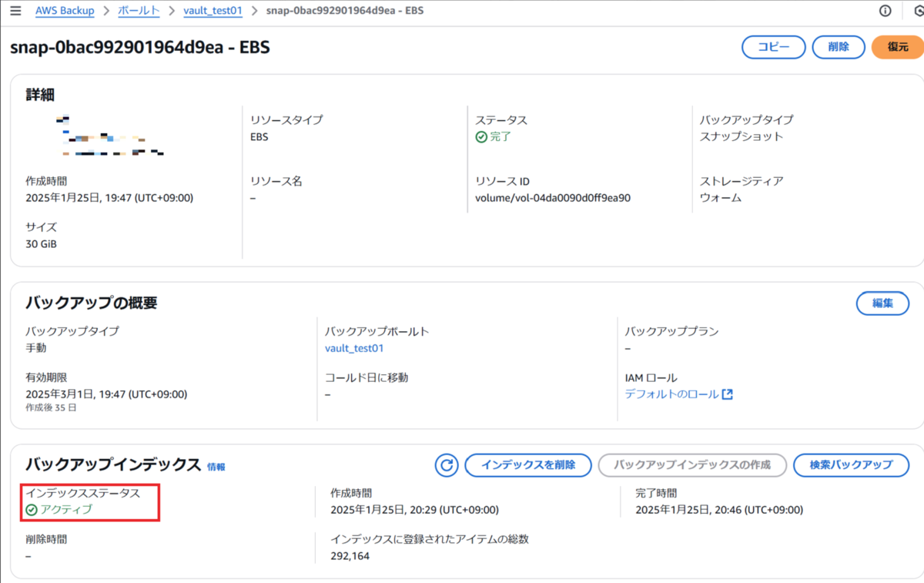
Task: Open vault_test01 in the breadcrumb
Action: tap(213, 11)
